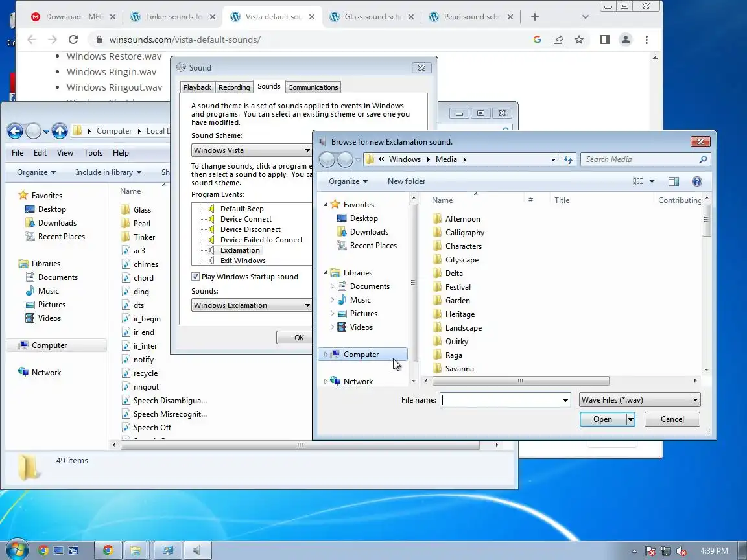Open the Open button split arrow
The width and height of the screenshot is (747, 560).
[x=630, y=419]
